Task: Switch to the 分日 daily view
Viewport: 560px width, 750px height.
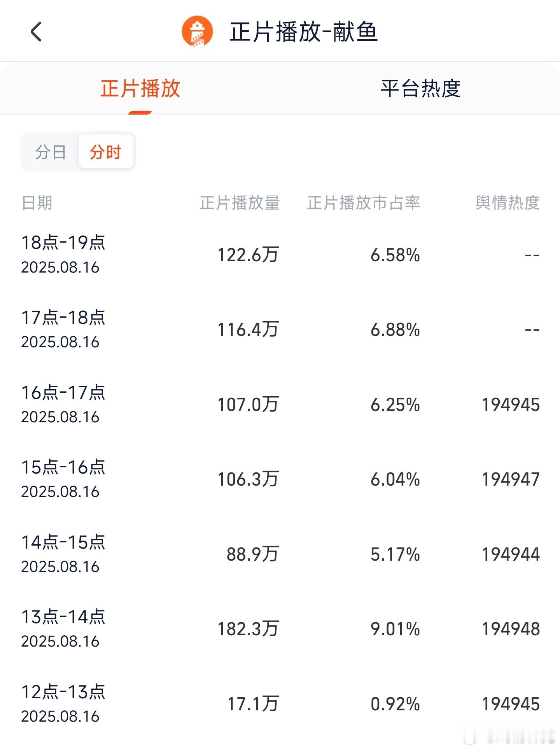Action: click(51, 152)
